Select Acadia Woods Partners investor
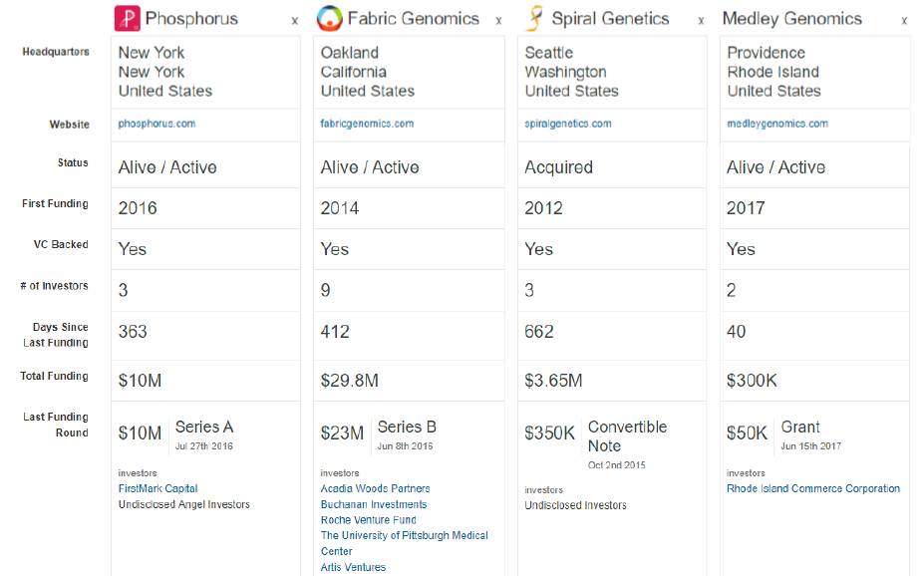This screenshot has width=924, height=576. [x=375, y=488]
